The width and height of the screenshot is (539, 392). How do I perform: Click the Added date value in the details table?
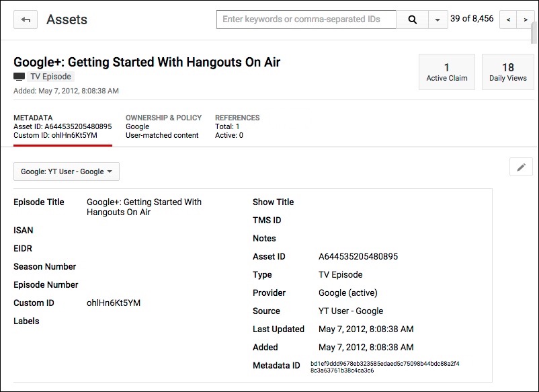click(366, 348)
